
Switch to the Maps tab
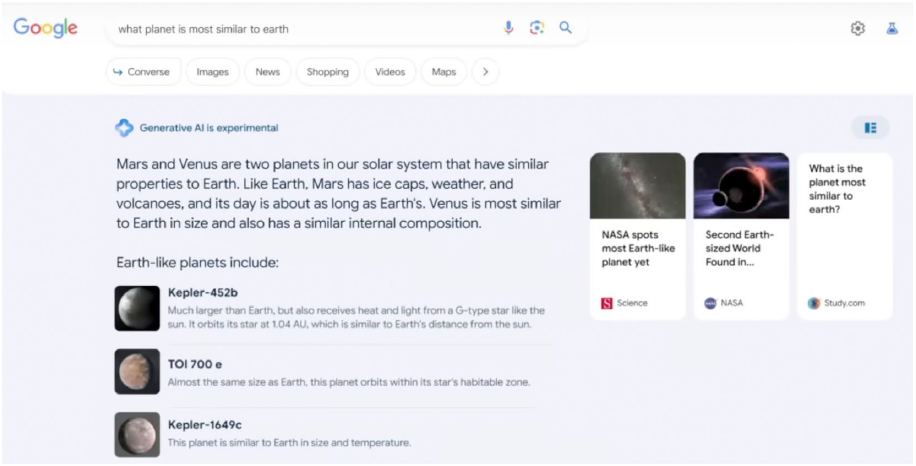click(x=444, y=72)
